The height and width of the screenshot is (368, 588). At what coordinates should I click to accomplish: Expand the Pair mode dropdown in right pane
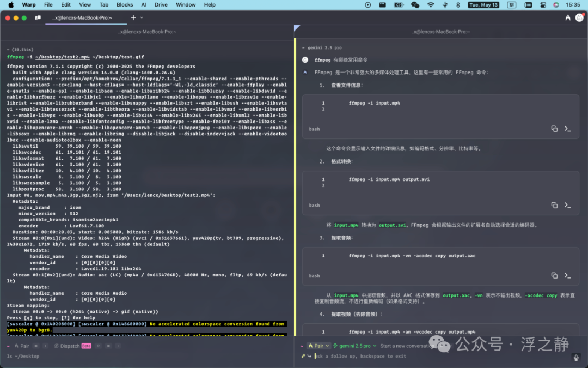318,346
